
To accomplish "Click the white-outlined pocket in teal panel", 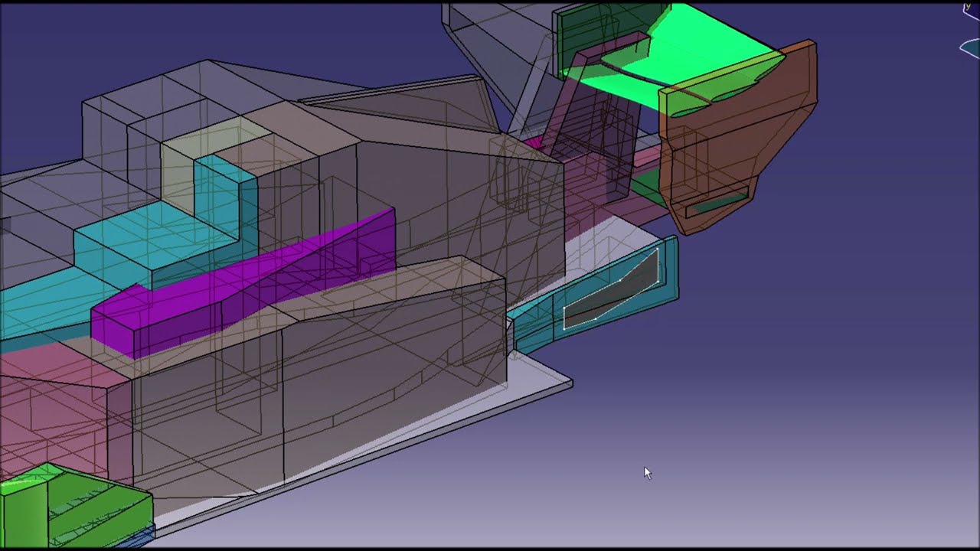I will (612, 289).
